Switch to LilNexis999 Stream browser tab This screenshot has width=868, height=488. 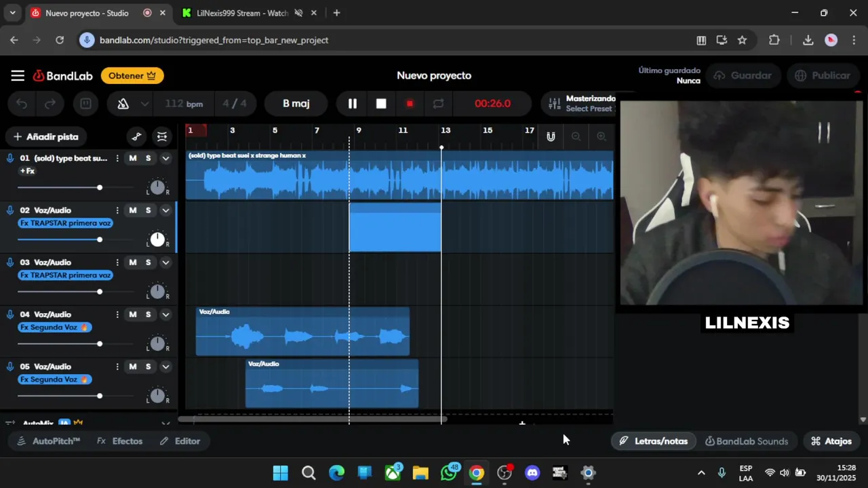[241, 13]
